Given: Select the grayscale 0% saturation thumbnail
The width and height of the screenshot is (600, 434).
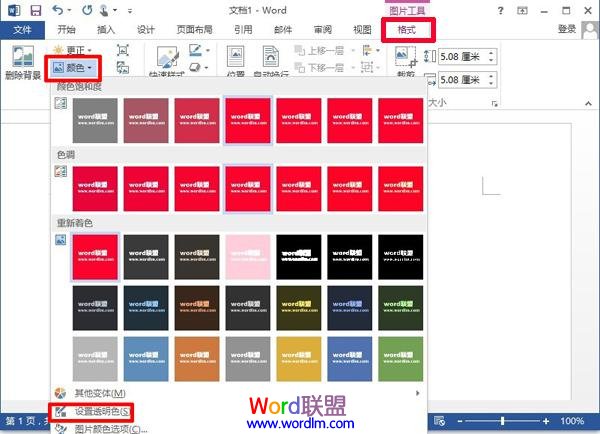Looking at the screenshot, I should tap(95, 121).
